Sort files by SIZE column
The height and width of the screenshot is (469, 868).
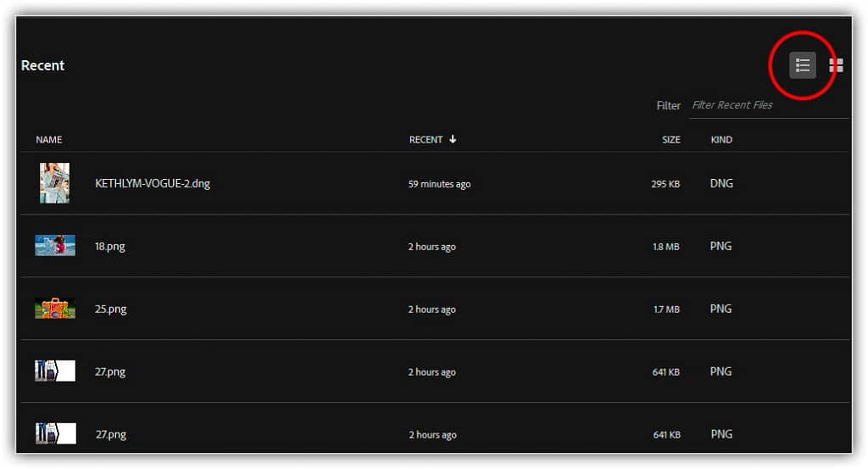(x=671, y=140)
